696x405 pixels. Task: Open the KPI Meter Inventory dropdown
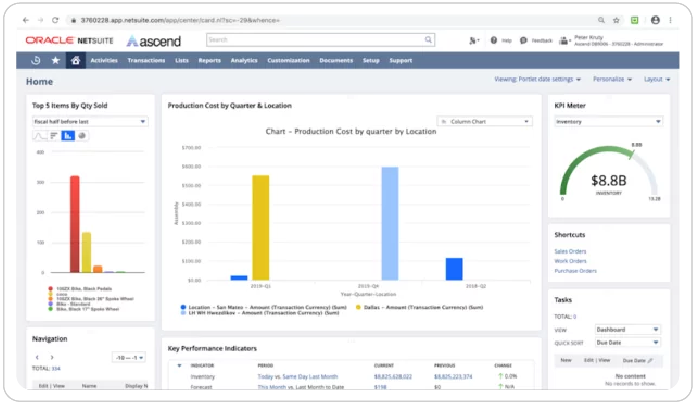coord(609,121)
